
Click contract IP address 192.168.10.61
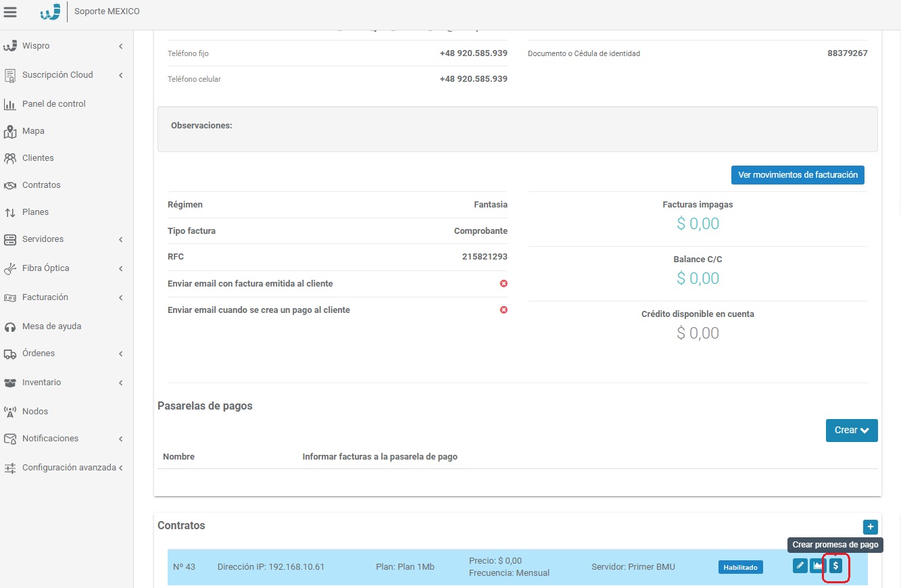pyautogui.click(x=271, y=567)
